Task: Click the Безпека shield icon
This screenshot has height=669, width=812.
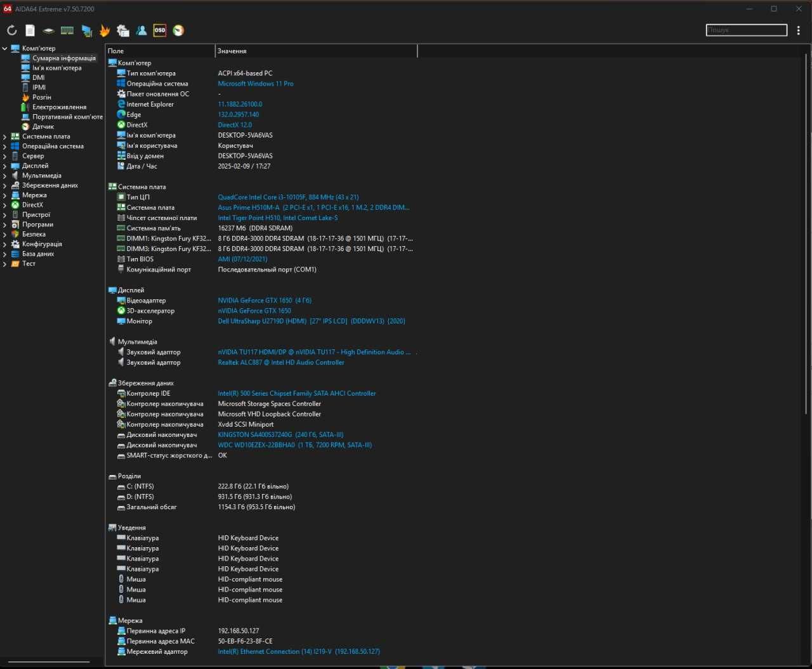Action: [15, 234]
